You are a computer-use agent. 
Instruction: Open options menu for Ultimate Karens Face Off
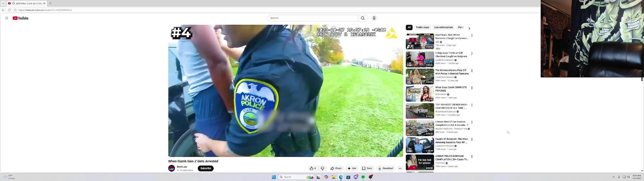click(472, 71)
